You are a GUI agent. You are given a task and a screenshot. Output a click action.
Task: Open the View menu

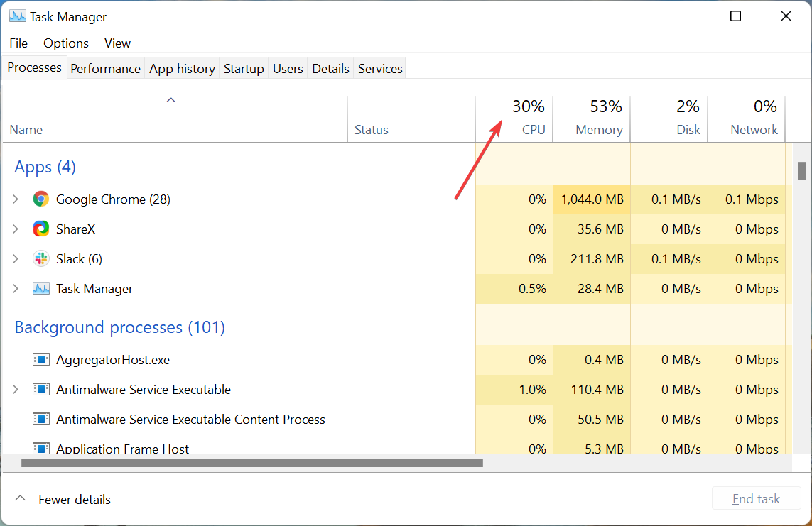pyautogui.click(x=117, y=43)
